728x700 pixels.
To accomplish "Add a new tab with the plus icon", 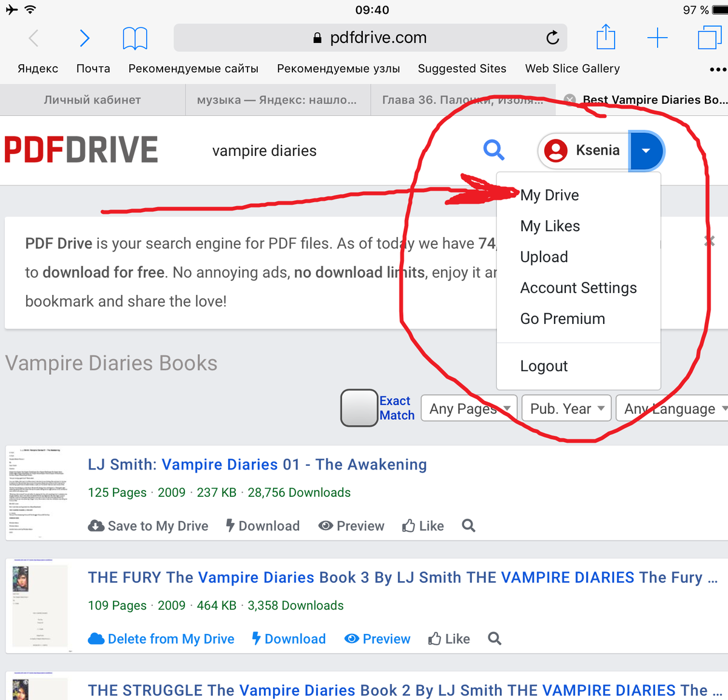I will [x=657, y=38].
